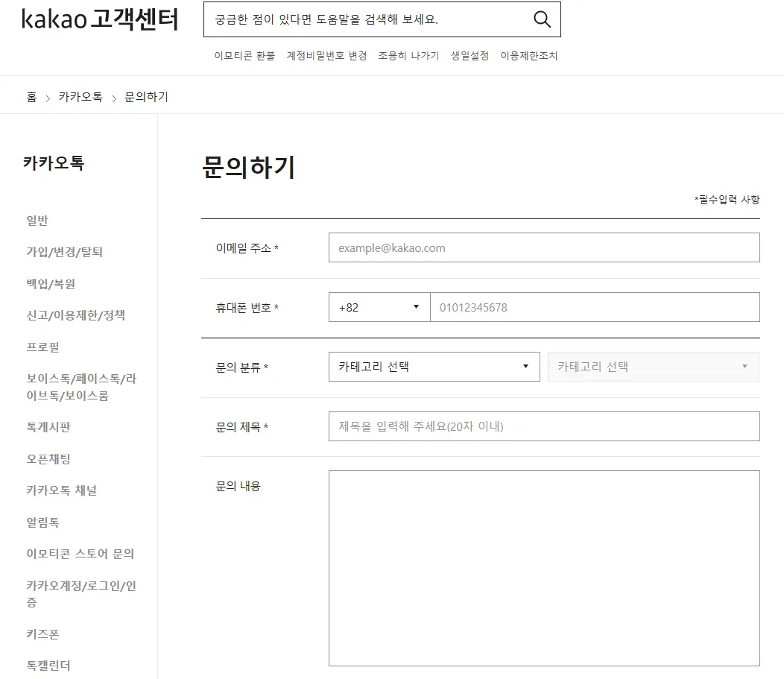Select 키즈폰 in the sidebar
Image resolution: width=784 pixels, height=679 pixels.
coord(43,634)
